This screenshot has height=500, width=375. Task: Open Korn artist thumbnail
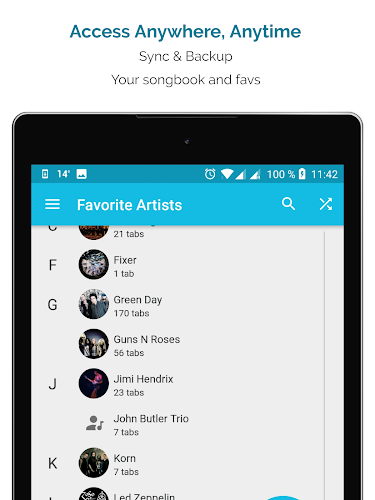pyautogui.click(x=94, y=463)
